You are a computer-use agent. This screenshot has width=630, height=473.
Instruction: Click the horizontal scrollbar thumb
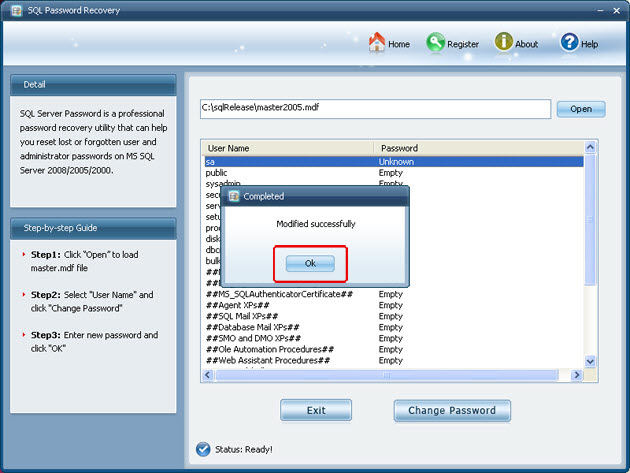(x=387, y=375)
